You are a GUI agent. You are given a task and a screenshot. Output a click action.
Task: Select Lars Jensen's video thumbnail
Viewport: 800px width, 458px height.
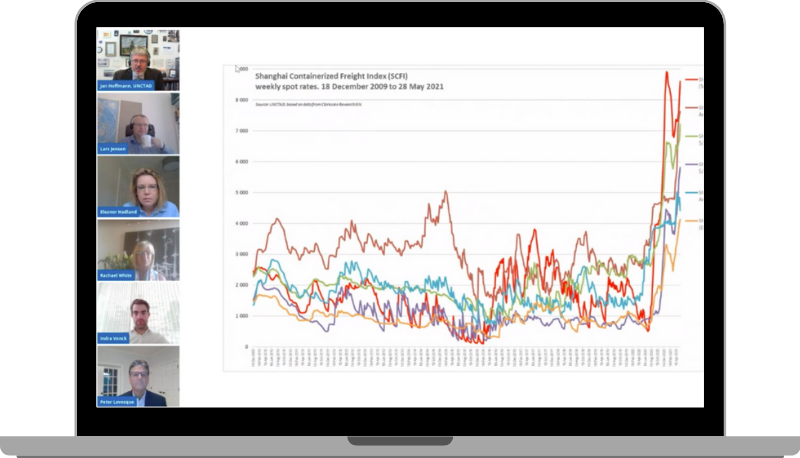[138, 123]
